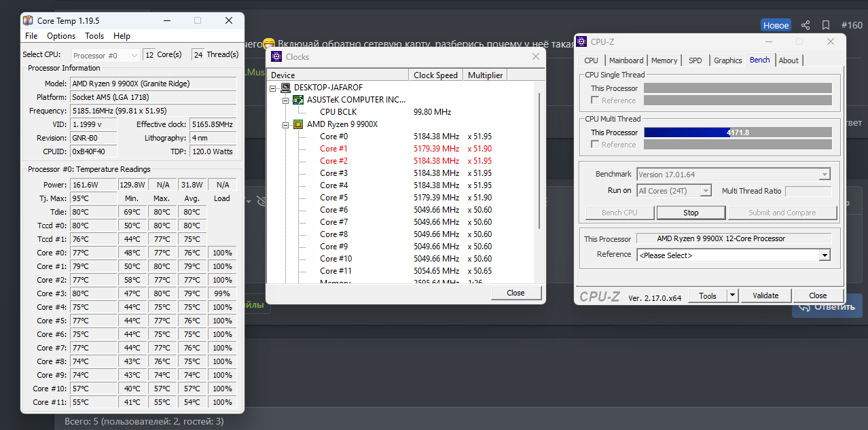Screen dimensions: 868x430
Task: Click the Clocks window title bar chip icon
Action: 276,57
